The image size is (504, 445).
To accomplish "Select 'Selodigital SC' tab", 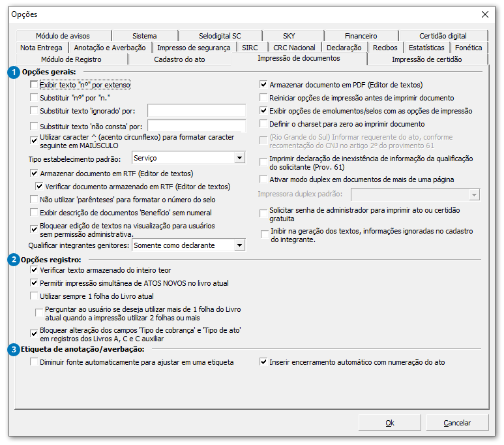I will click(x=220, y=36).
